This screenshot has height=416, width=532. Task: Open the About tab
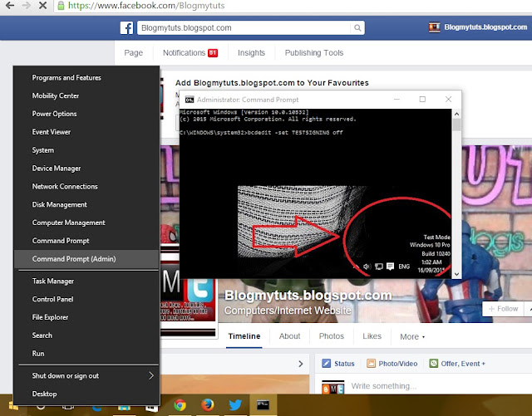[x=289, y=336]
